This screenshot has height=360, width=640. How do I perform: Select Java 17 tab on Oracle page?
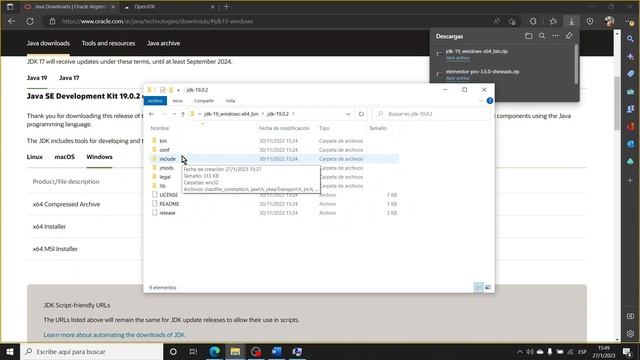point(69,78)
